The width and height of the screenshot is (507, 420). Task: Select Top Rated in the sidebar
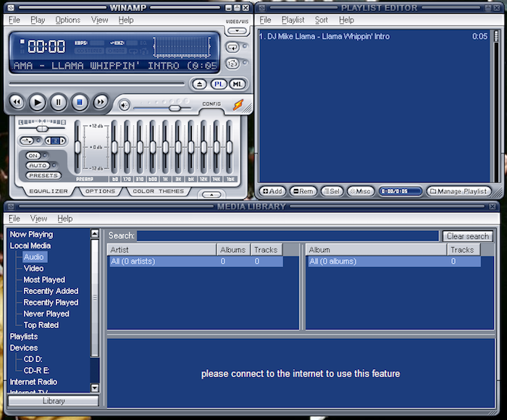tap(41, 325)
